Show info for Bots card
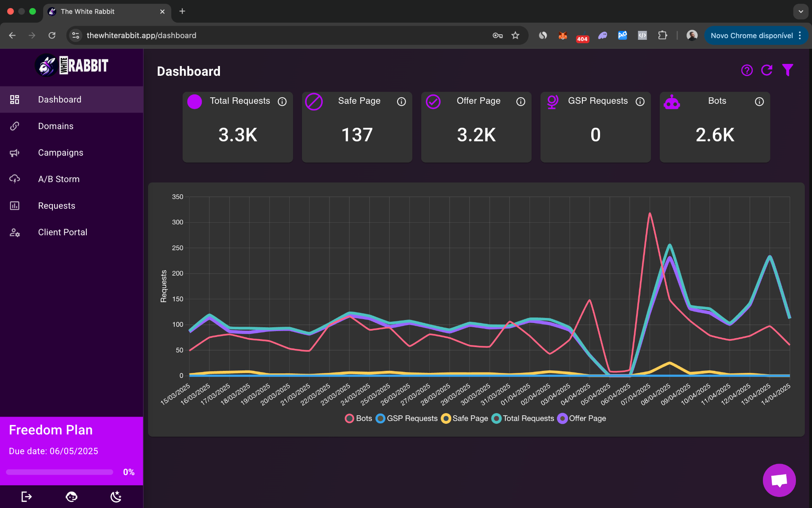Image resolution: width=812 pixels, height=508 pixels. pos(759,102)
